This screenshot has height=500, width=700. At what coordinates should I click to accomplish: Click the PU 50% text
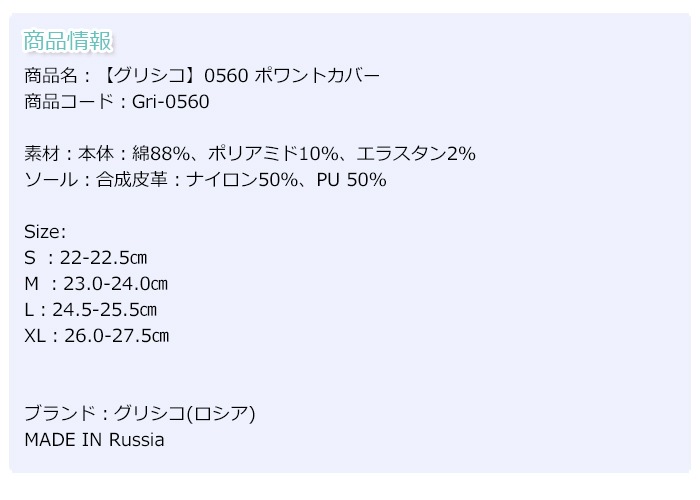pos(352,180)
